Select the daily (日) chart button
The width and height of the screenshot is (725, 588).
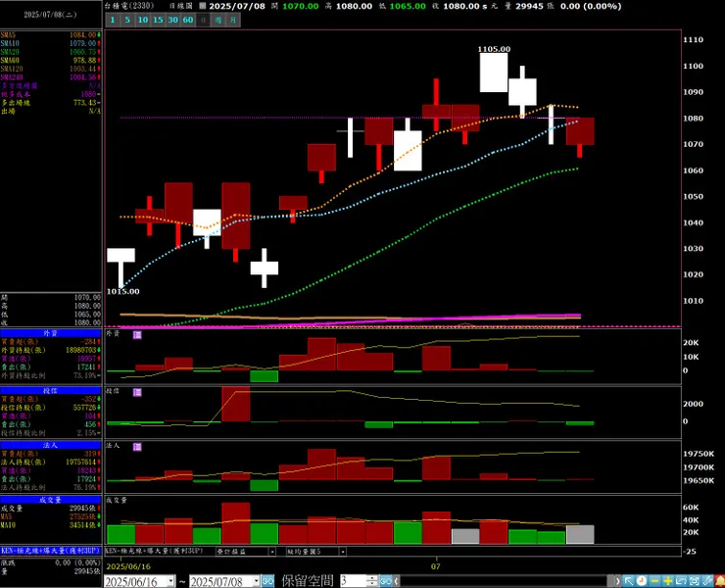click(x=203, y=20)
